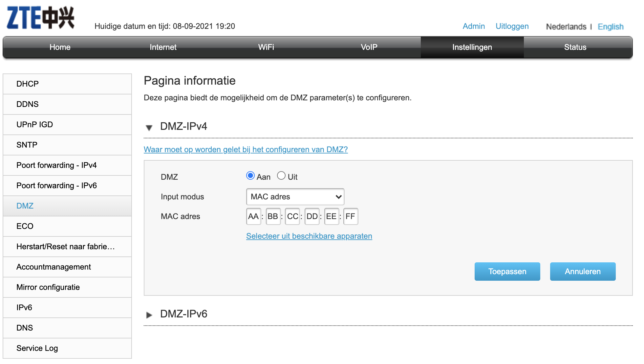Viewport: 644px width, 364px height.
Task: Click the first MAC address input field
Action: (x=253, y=216)
